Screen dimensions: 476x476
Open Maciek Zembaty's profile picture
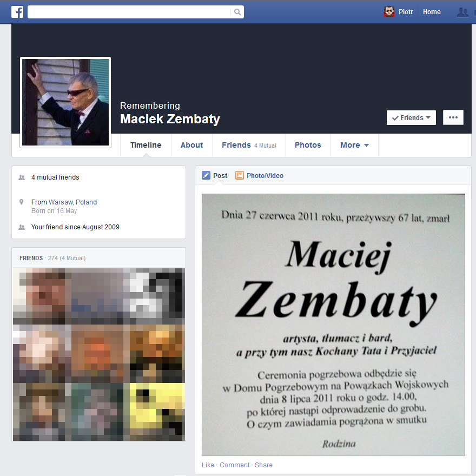(x=65, y=102)
